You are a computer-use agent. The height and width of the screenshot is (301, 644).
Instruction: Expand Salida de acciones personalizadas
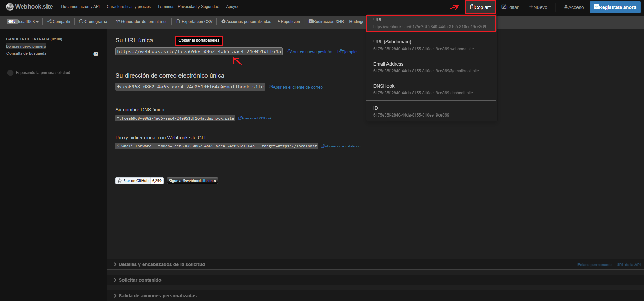[x=157, y=296]
